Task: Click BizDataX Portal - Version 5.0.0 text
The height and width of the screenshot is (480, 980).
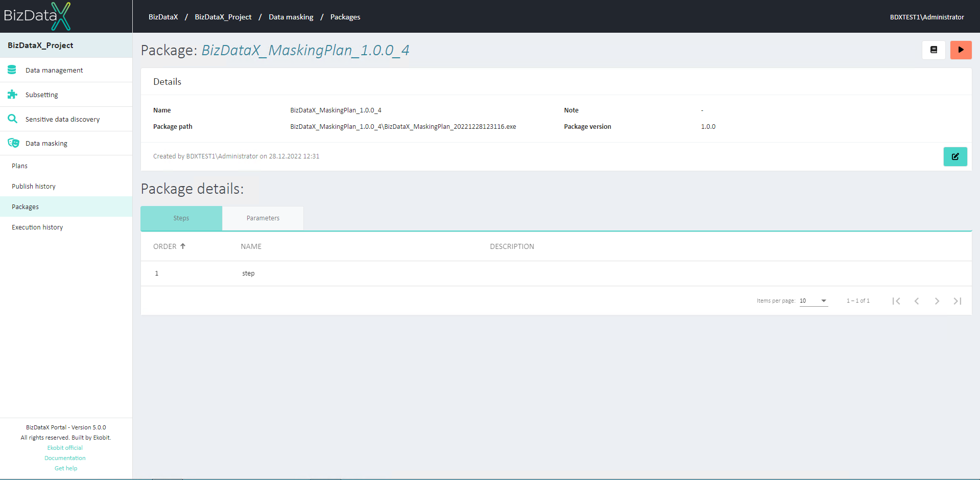Action: (66, 427)
